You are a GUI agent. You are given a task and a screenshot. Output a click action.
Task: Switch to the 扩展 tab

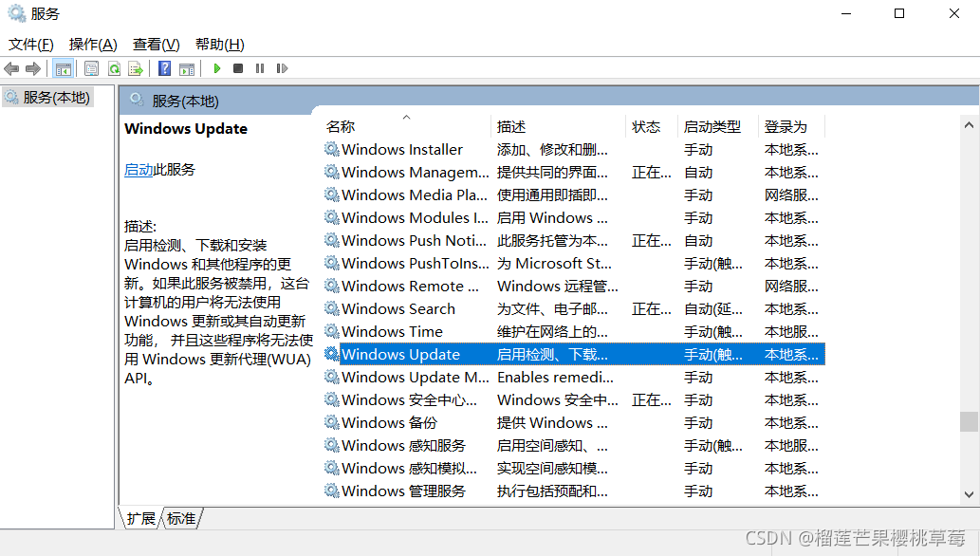point(140,518)
